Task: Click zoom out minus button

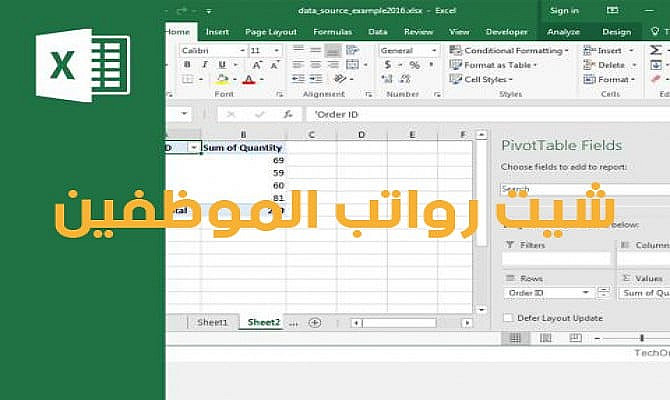Action: tap(597, 338)
